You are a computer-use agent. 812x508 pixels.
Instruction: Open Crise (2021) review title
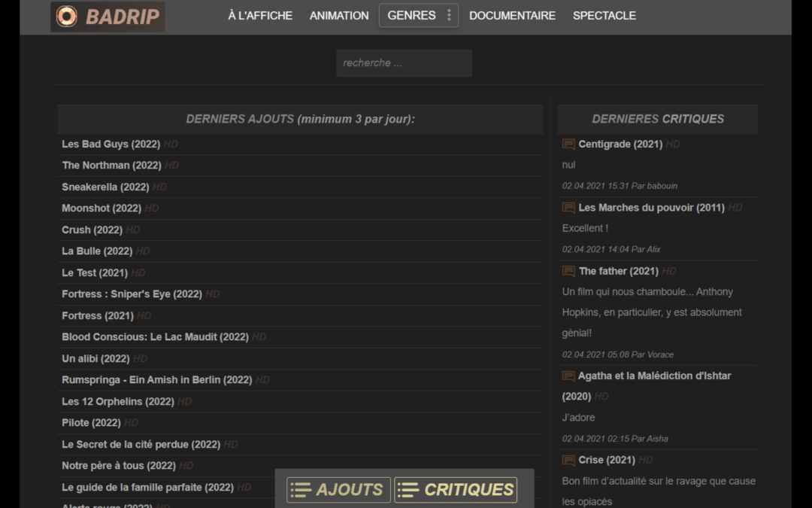pos(607,461)
